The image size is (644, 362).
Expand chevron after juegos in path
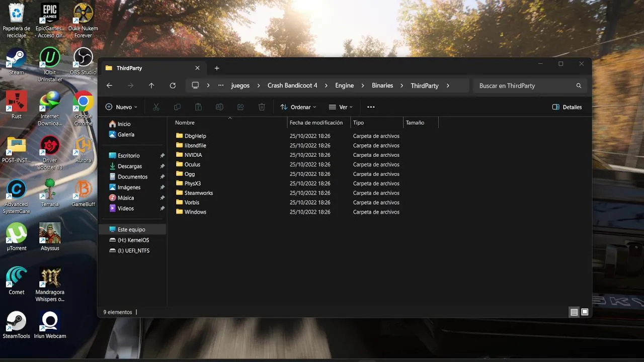click(258, 85)
